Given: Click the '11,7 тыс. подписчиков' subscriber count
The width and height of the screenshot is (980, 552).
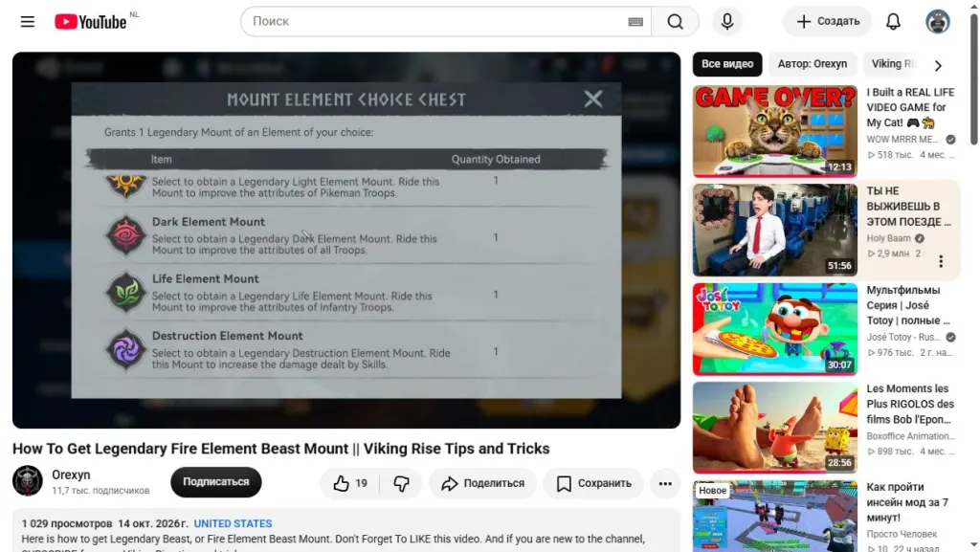Looking at the screenshot, I should (100, 491).
